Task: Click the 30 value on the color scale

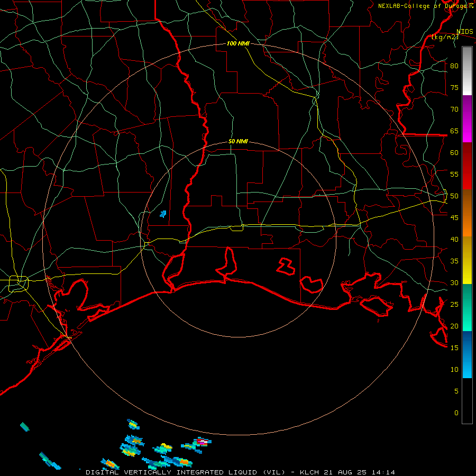Action: 454,283
